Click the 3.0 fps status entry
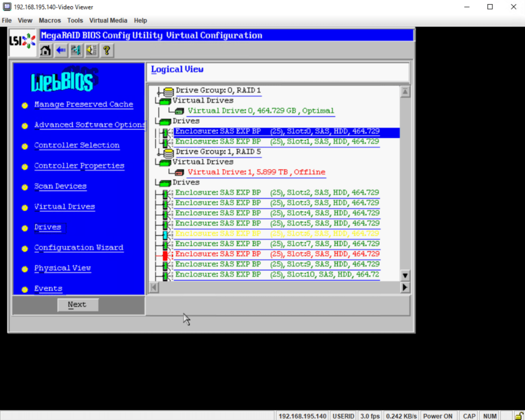 pyautogui.click(x=370, y=416)
